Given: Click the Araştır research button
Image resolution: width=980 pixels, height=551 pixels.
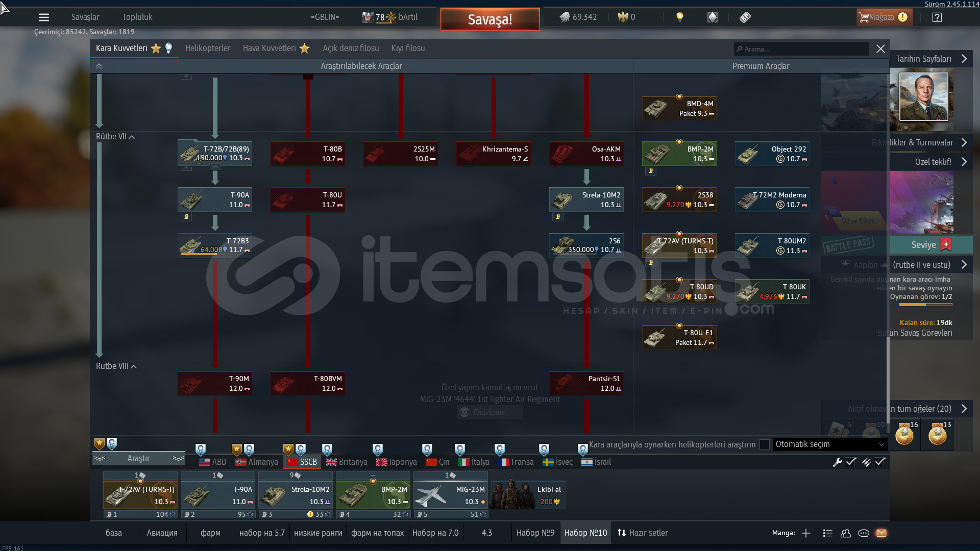Looking at the screenshot, I should coord(138,459).
